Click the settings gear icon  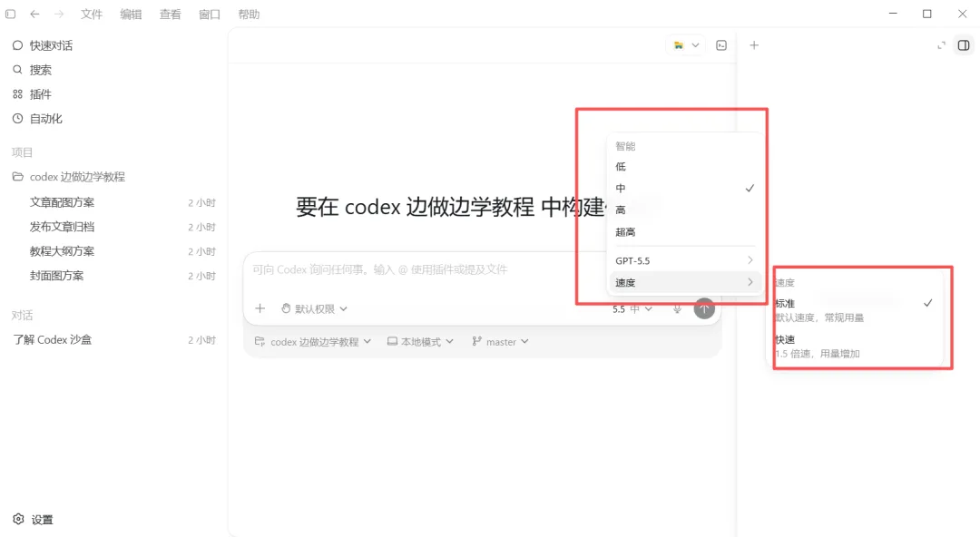[18, 520]
